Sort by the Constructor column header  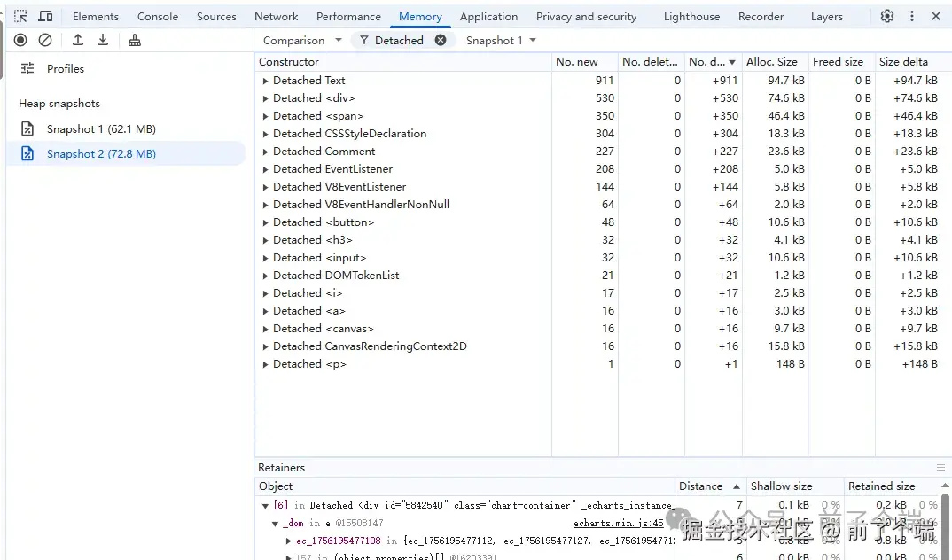(x=403, y=61)
